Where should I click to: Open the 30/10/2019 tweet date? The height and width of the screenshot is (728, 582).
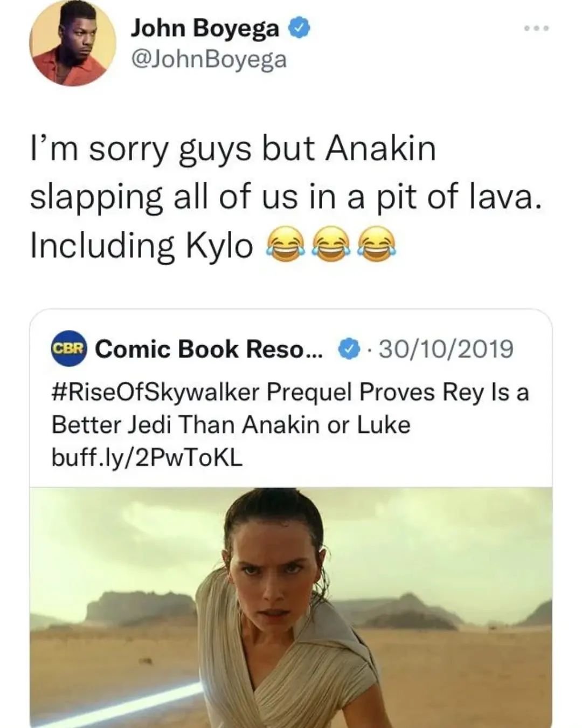[x=446, y=349]
